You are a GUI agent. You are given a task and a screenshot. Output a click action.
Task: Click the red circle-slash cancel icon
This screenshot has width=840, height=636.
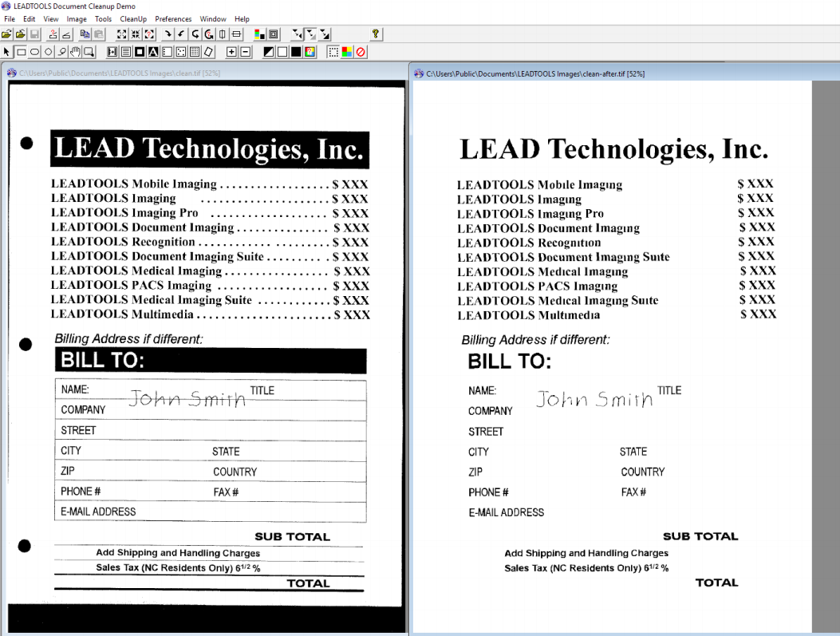tap(361, 52)
